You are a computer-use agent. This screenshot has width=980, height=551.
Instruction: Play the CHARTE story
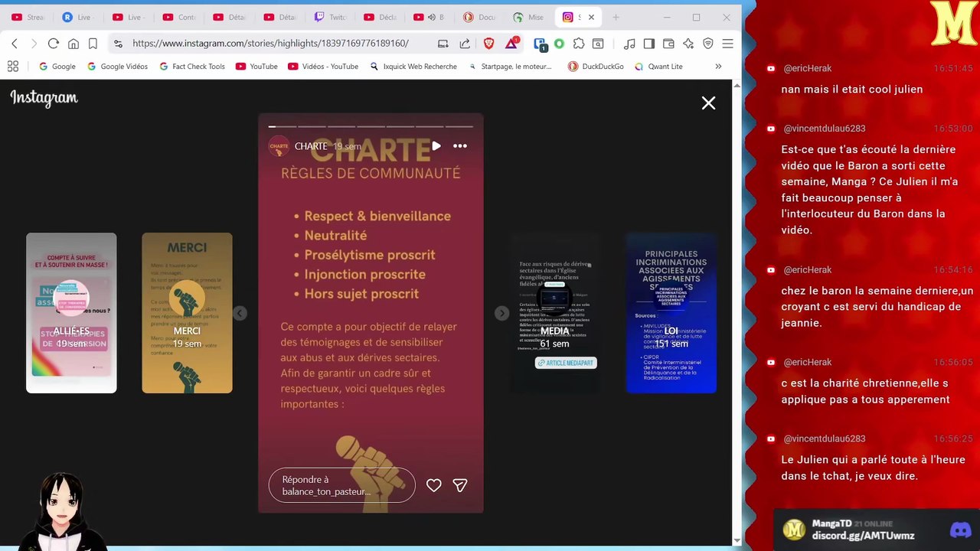436,145
